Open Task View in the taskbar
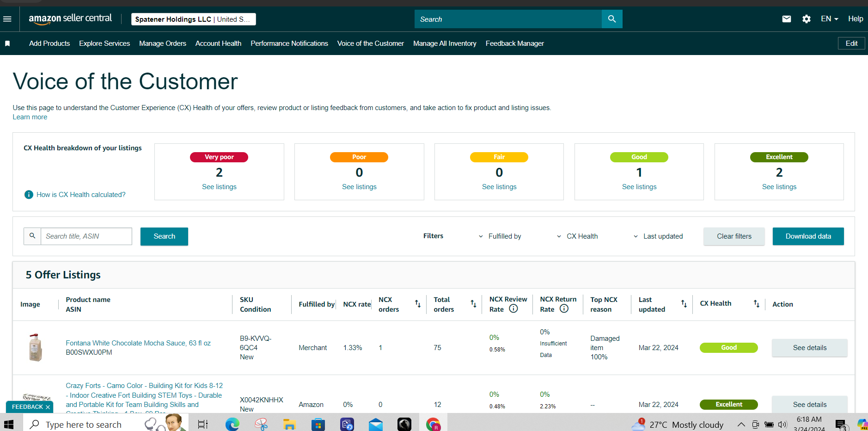The image size is (868, 431). pos(203,425)
